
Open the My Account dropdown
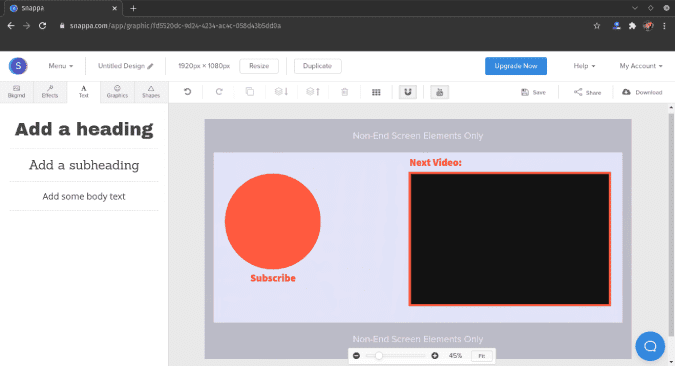[x=641, y=66]
